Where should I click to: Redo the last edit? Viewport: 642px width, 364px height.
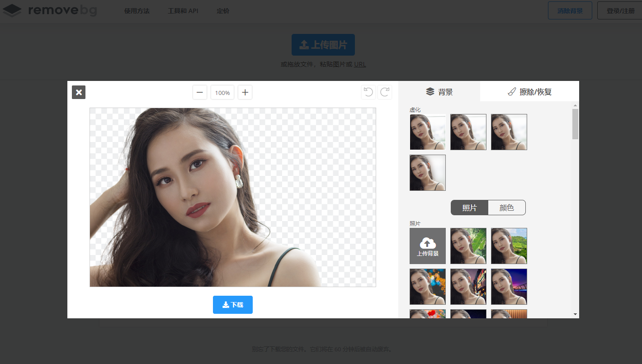385,92
